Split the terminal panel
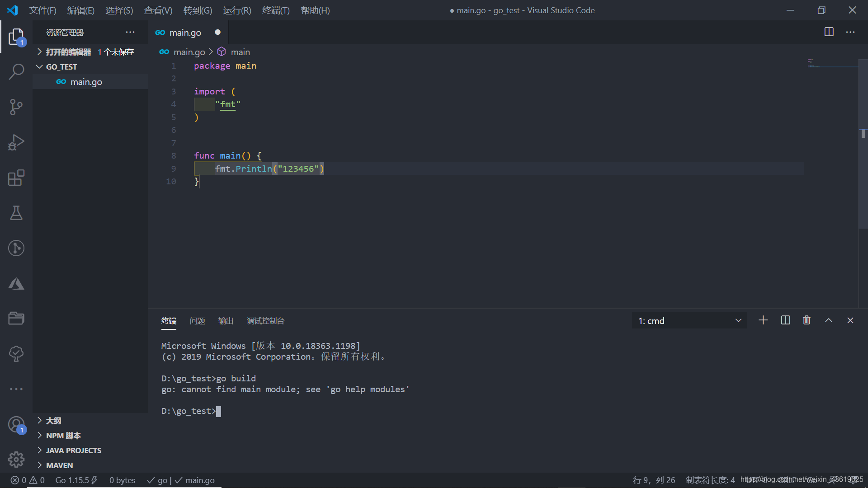 pos(786,320)
